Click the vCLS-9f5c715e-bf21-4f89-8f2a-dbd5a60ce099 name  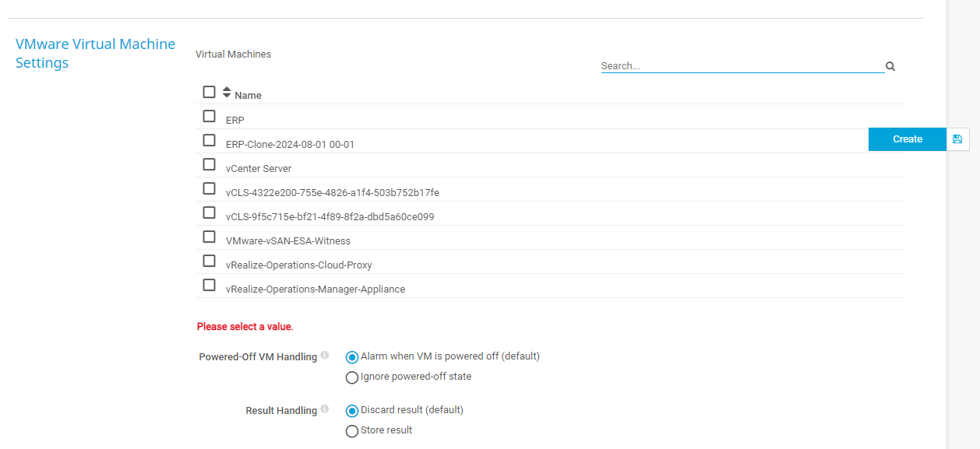(x=330, y=217)
